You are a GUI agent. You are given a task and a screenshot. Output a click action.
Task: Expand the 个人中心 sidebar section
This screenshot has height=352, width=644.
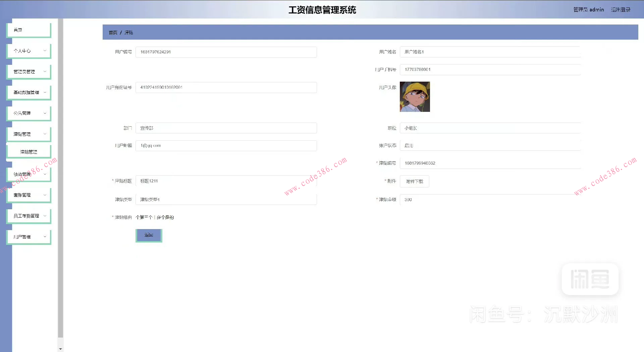pyautogui.click(x=29, y=50)
